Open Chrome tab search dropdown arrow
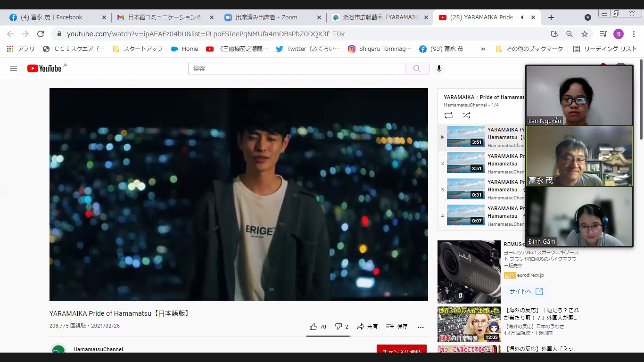 [x=587, y=17]
